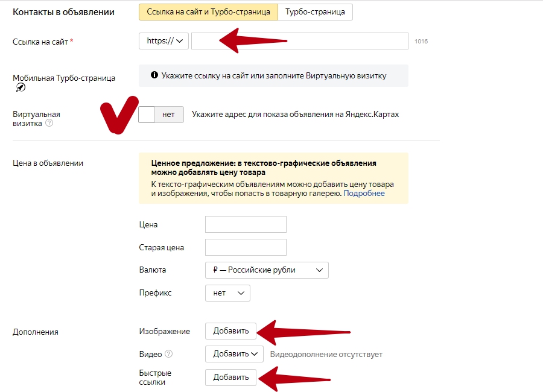Click the Цена input field
This screenshot has height=392, width=543.
click(246, 224)
